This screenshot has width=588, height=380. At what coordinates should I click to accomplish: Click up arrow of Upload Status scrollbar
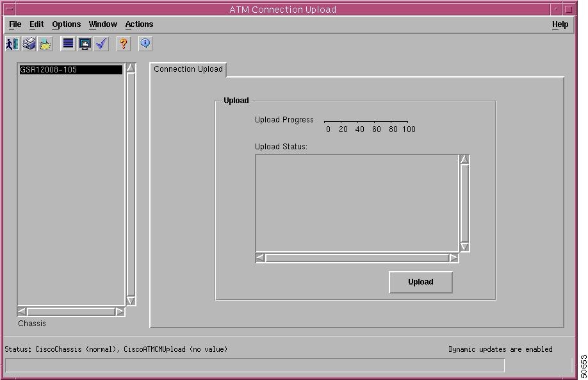coord(464,160)
